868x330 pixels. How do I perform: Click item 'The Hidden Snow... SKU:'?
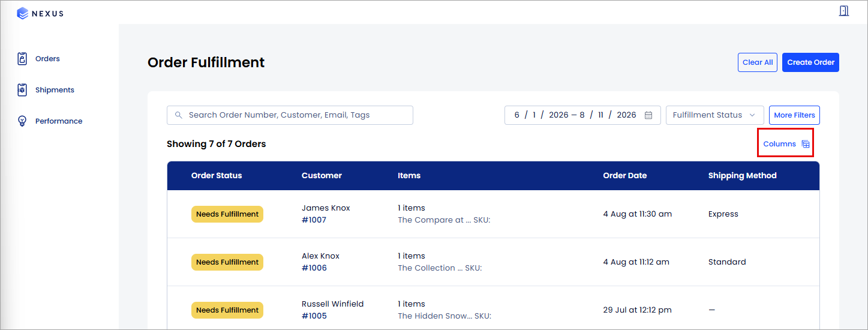[444, 316]
